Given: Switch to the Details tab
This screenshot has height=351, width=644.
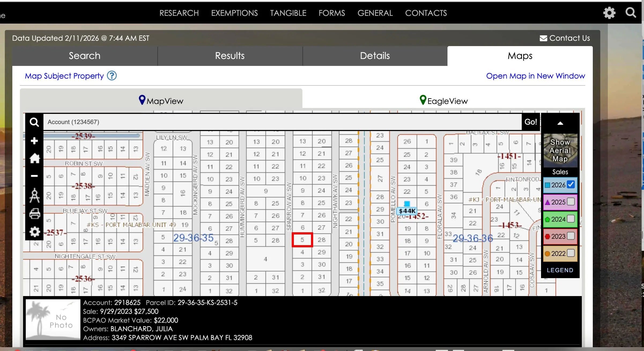Looking at the screenshot, I should point(375,56).
